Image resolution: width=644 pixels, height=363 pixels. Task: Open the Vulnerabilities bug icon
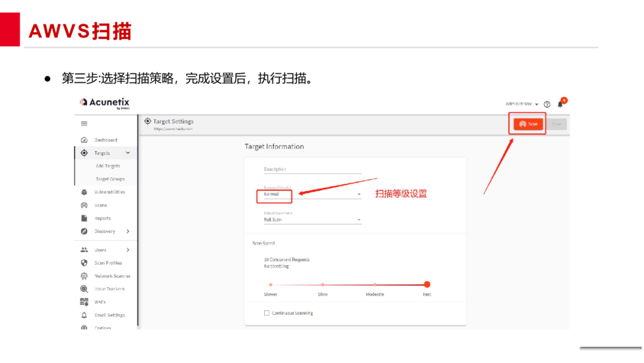(84, 192)
